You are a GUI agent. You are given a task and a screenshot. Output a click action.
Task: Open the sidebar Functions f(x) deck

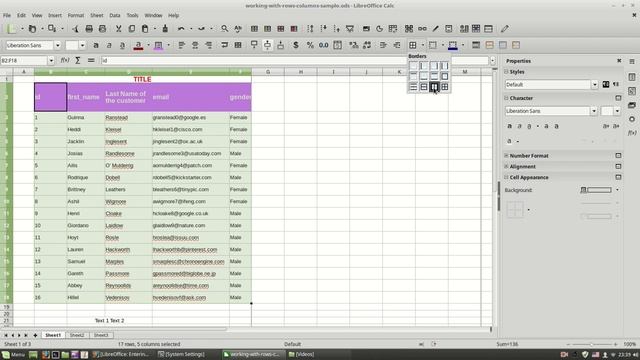pyautogui.click(x=632, y=133)
